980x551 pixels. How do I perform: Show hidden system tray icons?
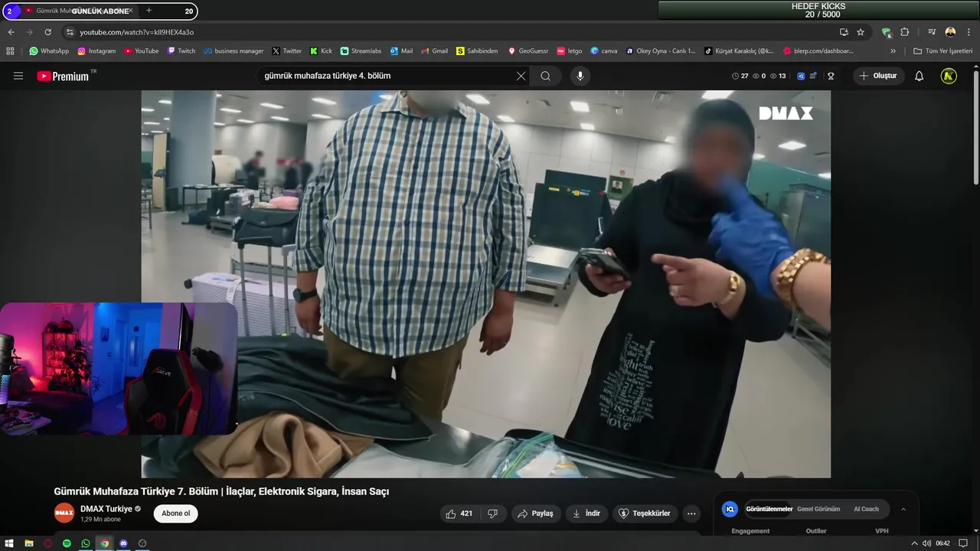point(913,543)
